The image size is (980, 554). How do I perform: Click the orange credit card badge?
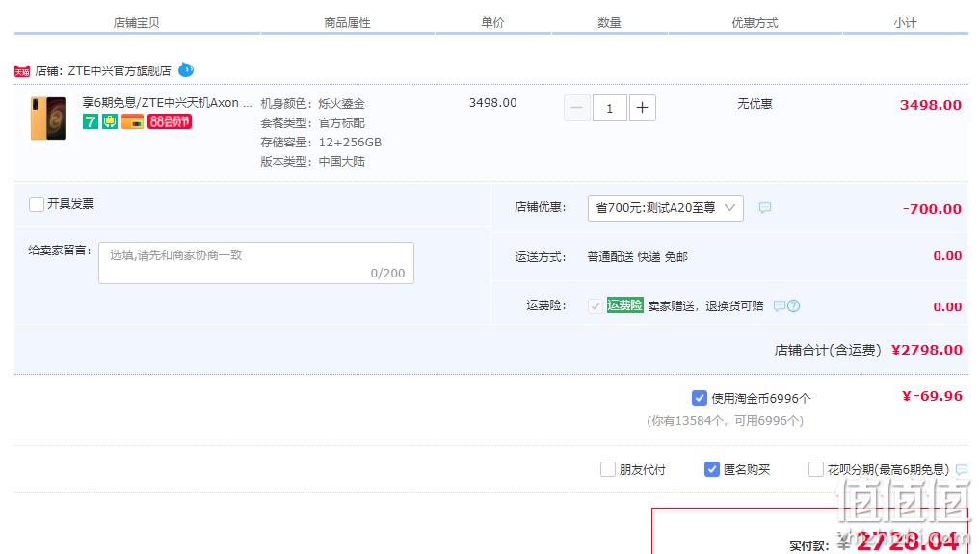pos(133,121)
